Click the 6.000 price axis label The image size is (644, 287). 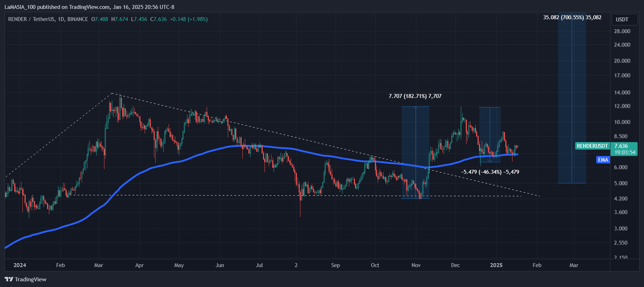pyautogui.click(x=621, y=167)
